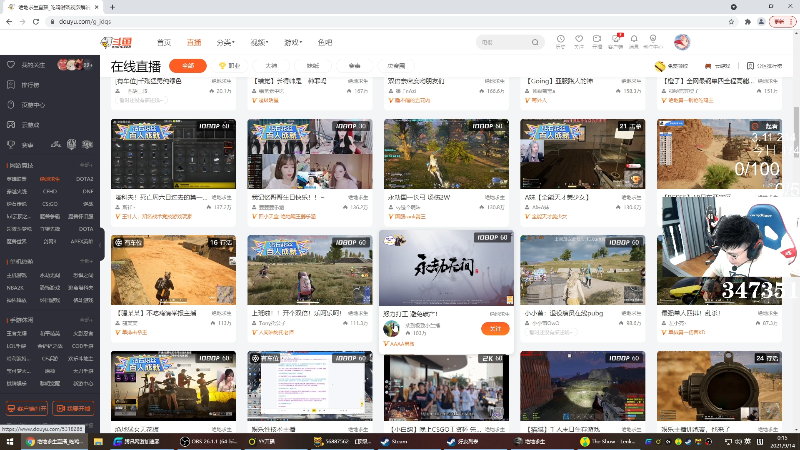Expand the 视频 dropdown menu
The image size is (800, 450).
click(x=259, y=42)
